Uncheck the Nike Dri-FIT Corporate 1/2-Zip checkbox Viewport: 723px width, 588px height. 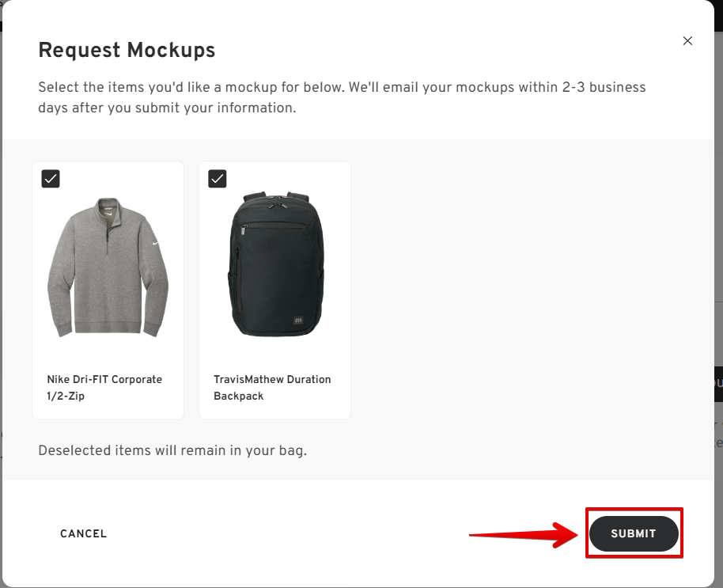51,179
